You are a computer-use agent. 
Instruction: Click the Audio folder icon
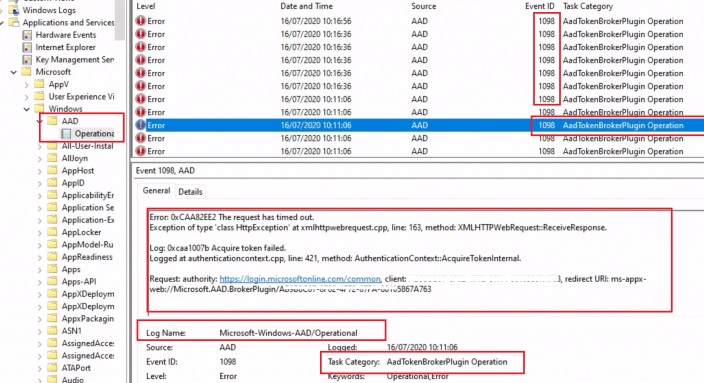click(53, 379)
